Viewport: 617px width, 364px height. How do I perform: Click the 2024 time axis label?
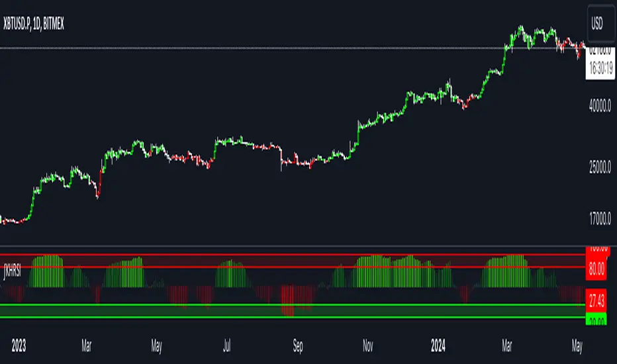pos(438,346)
